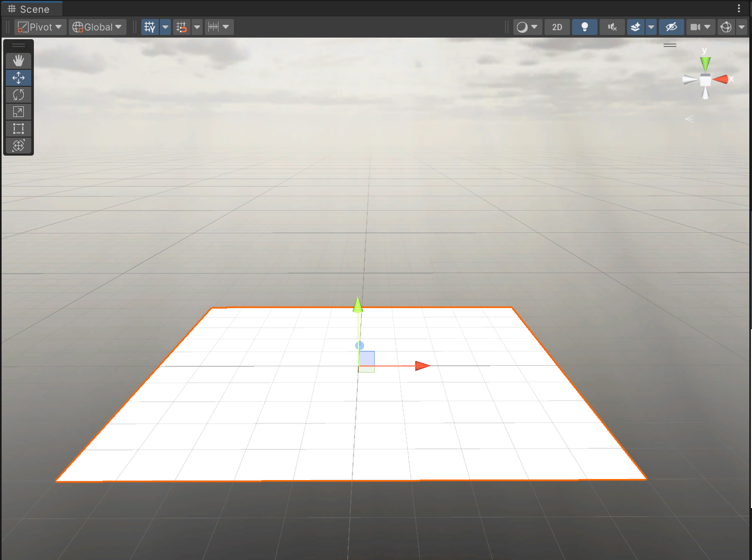Open the Shading draw mode dropdown

527,27
